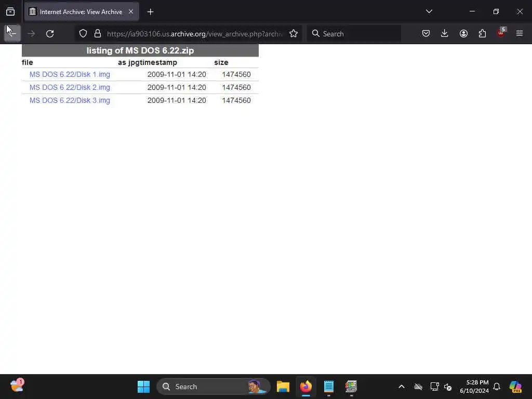Open MS DOS 6.22/Disk 1.img link
The height and width of the screenshot is (399, 532).
pos(70,74)
